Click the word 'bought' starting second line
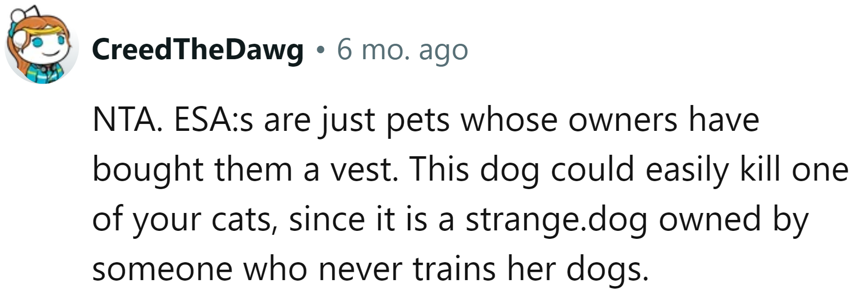Screen dimensions: 868x306 148,170
